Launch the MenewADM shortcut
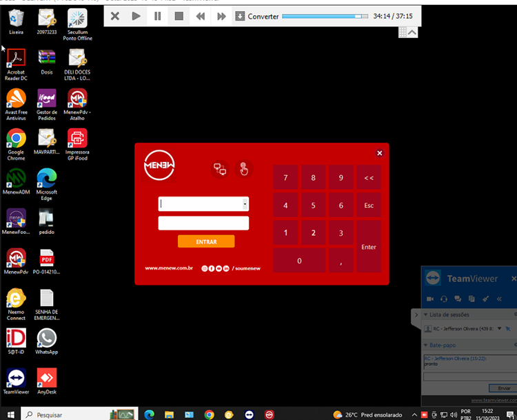517x420 pixels. click(16, 182)
